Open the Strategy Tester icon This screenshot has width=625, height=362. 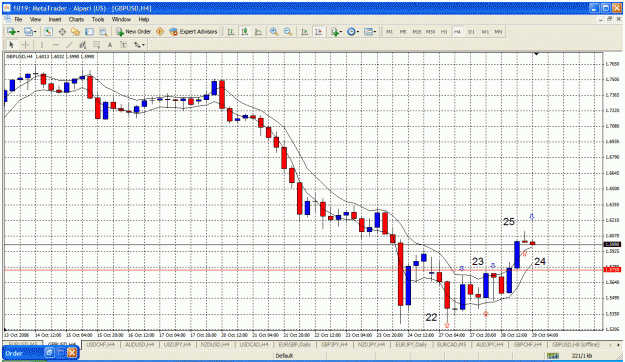click(x=103, y=31)
